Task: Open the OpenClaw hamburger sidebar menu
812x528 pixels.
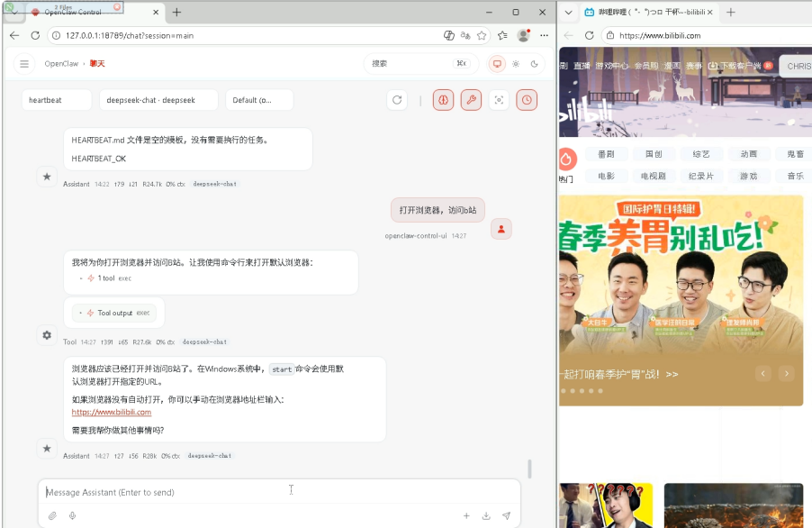Action: (x=24, y=64)
